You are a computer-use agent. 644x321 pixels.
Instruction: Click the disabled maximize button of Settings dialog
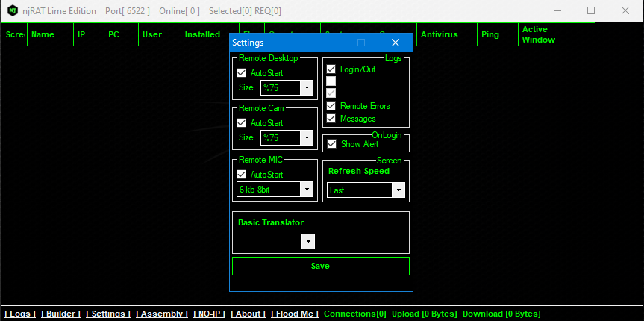pos(361,43)
